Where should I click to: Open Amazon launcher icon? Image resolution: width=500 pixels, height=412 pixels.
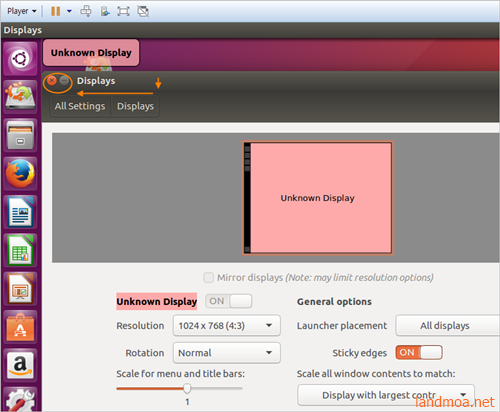point(20,365)
